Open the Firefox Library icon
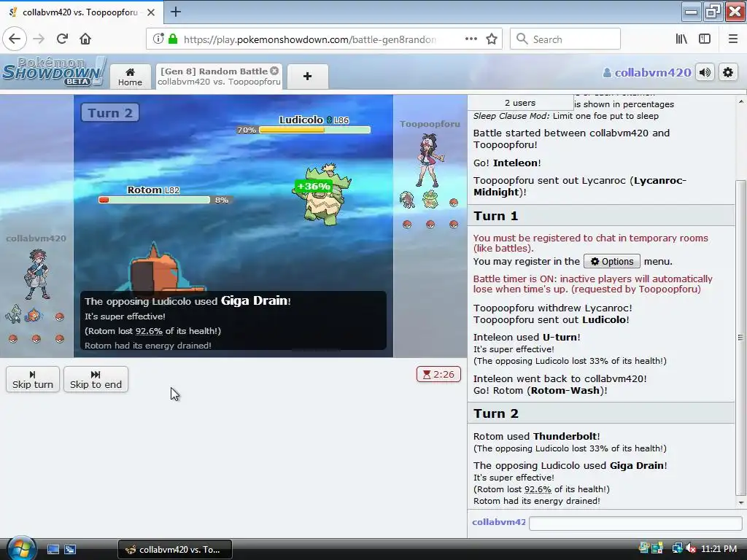747x560 pixels. [681, 39]
